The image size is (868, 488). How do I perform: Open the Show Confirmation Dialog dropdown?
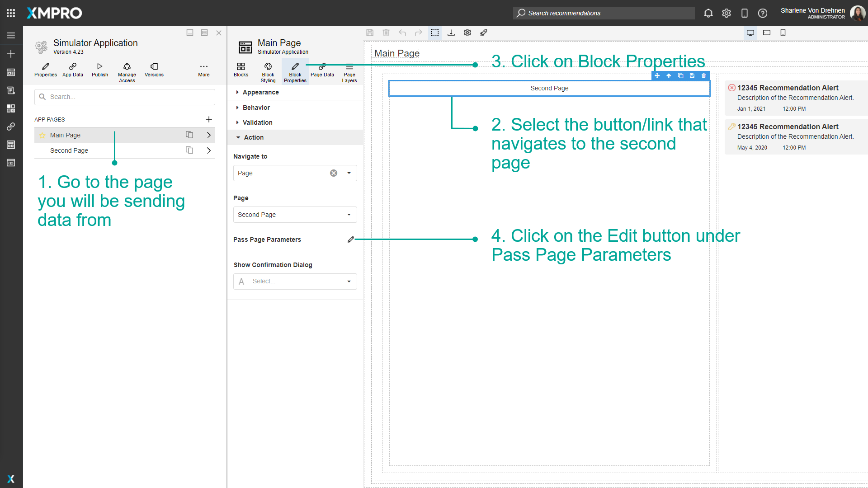tap(295, 281)
